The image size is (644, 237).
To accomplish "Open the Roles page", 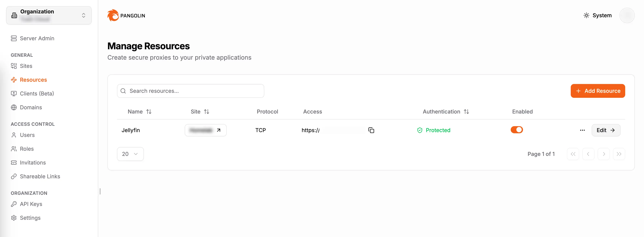I will [26, 148].
